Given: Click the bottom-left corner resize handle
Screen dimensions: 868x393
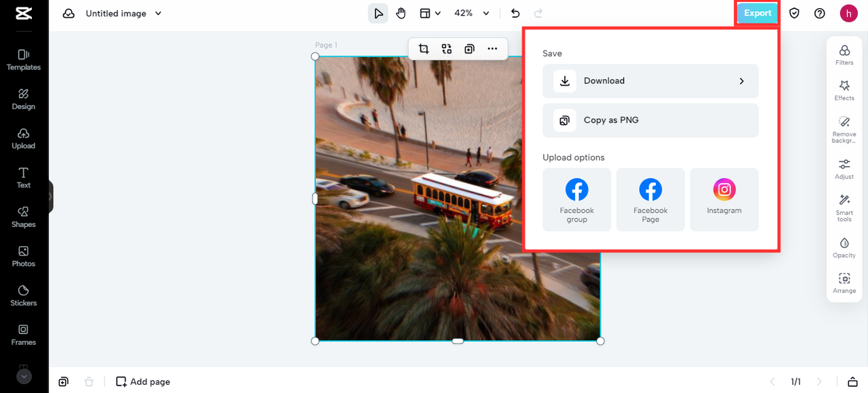Looking at the screenshot, I should (315, 341).
